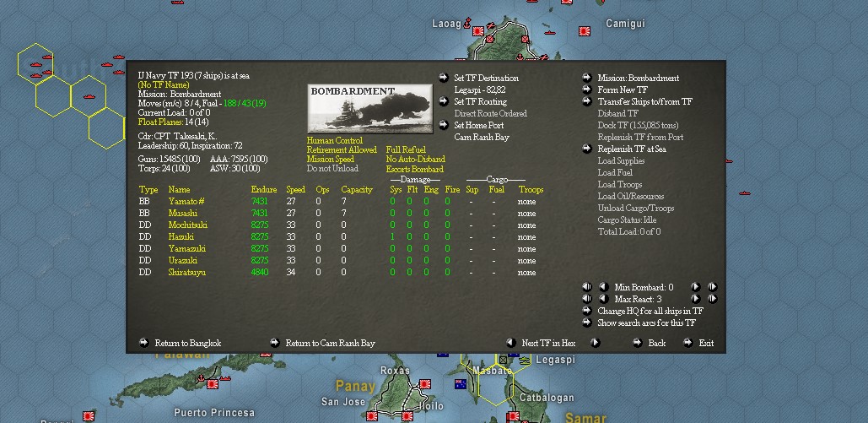The image size is (868, 423).
Task: Open the Musashi battleship details
Action: tap(183, 213)
